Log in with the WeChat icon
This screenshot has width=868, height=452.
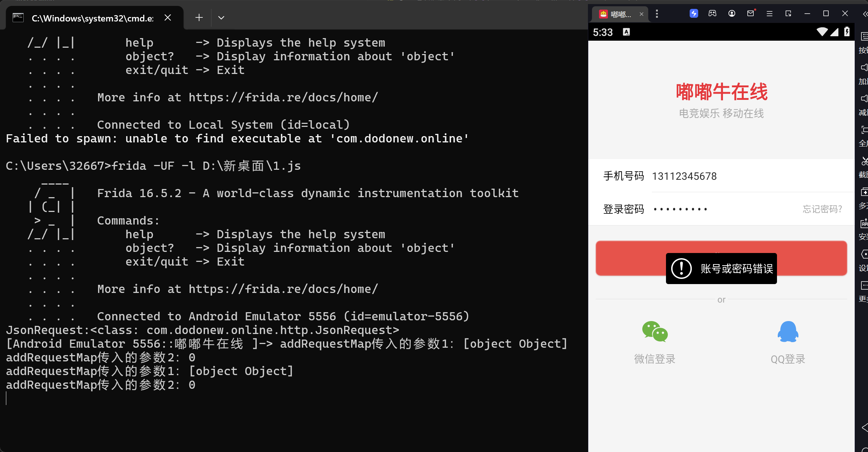click(655, 331)
